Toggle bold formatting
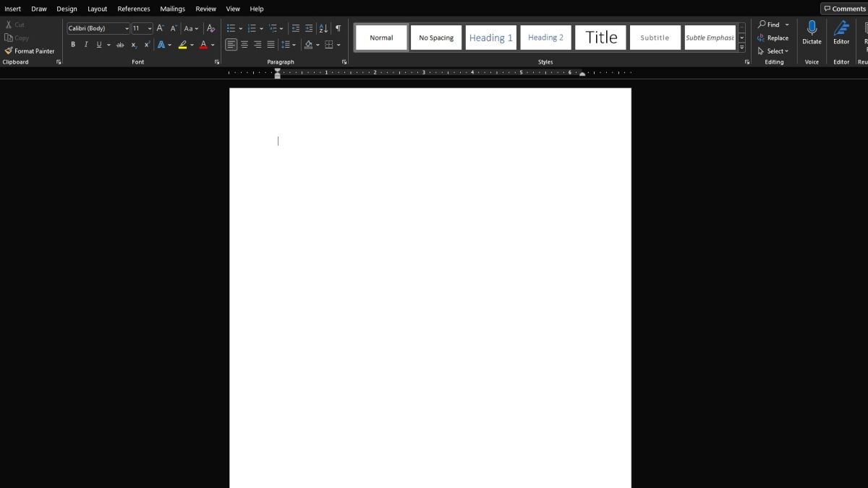The height and width of the screenshot is (488, 868). (73, 45)
